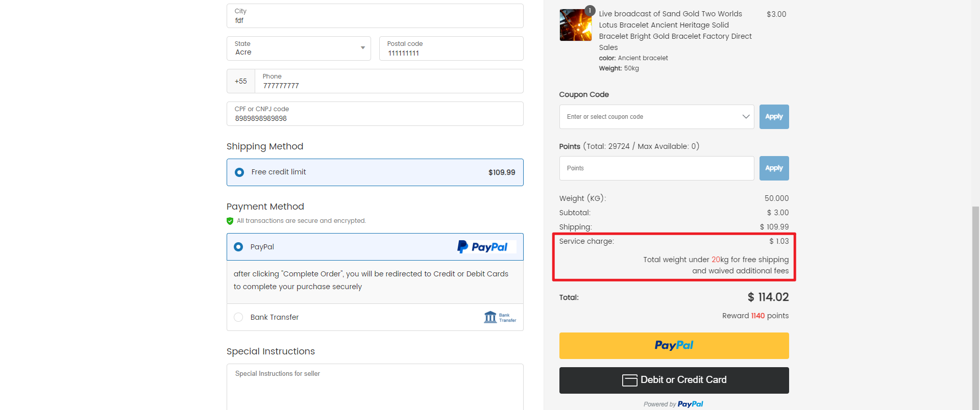Select the PayPal payment radio button
Screen dimensions: 980x410
(238, 247)
